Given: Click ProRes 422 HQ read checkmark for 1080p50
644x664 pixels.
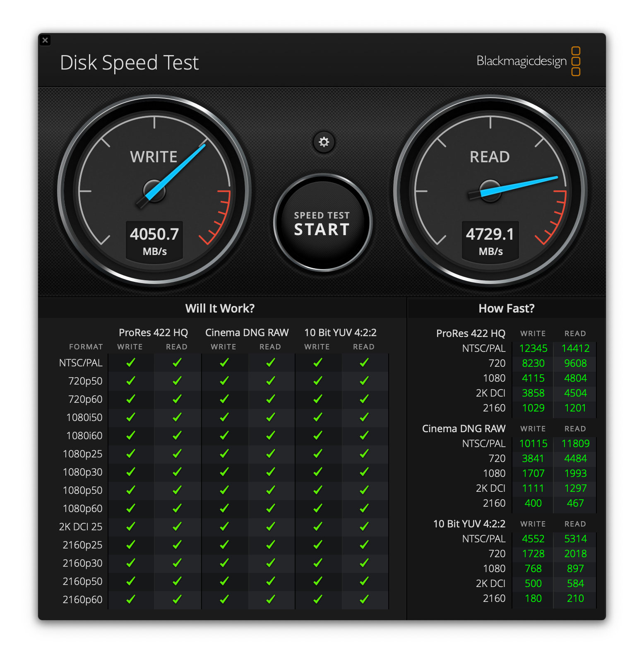Looking at the screenshot, I should tap(177, 490).
